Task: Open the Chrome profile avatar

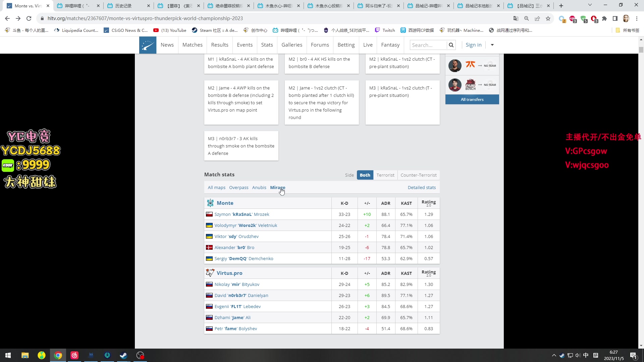Action: (x=626, y=18)
